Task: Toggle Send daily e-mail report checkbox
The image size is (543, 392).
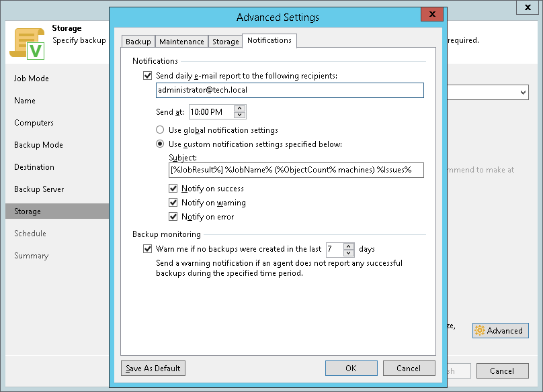Action: click(x=148, y=77)
